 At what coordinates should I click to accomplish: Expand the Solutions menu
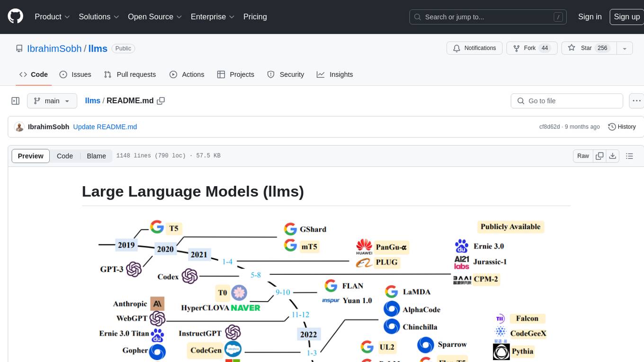pyautogui.click(x=98, y=17)
